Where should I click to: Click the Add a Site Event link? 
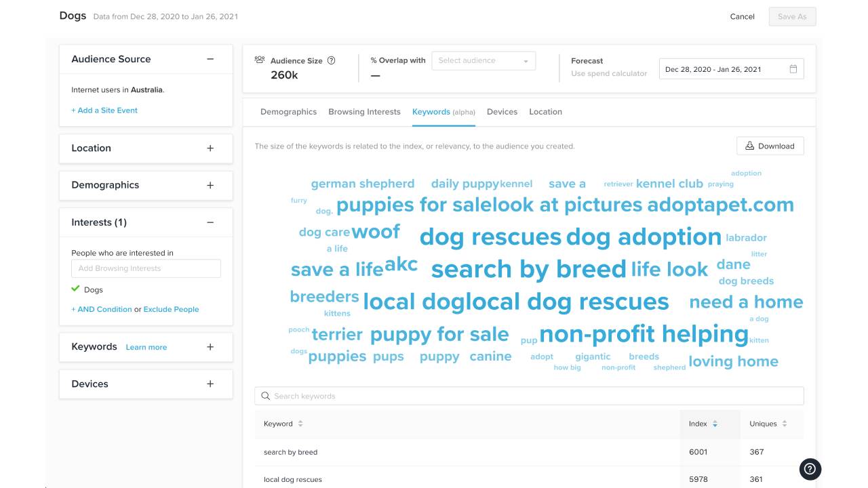104,110
